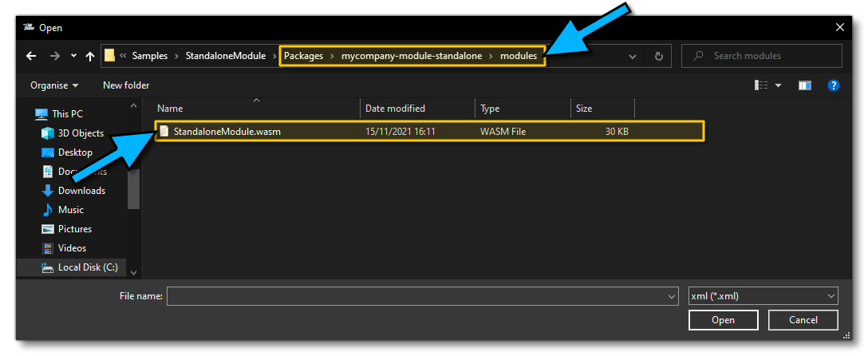Image resolution: width=868 pixels, height=356 pixels.
Task: Click the 3D Objects cube icon
Action: (48, 133)
